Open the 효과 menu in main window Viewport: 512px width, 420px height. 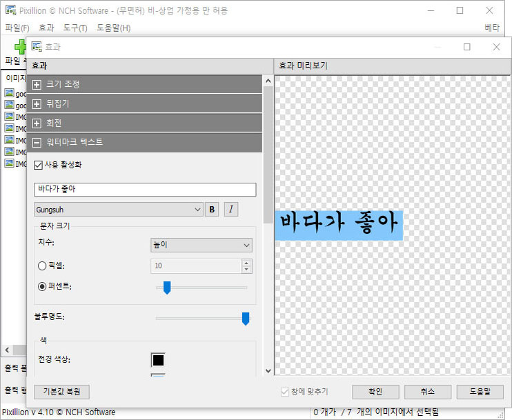click(x=46, y=28)
